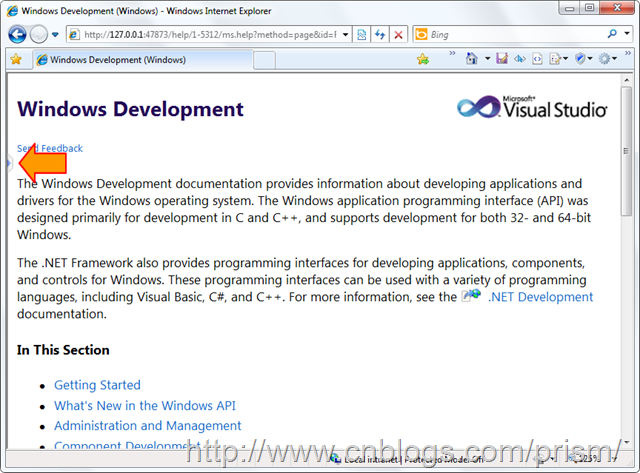Image resolution: width=640 pixels, height=473 pixels.
Task: Click the empty new tab button
Action: click(x=265, y=59)
